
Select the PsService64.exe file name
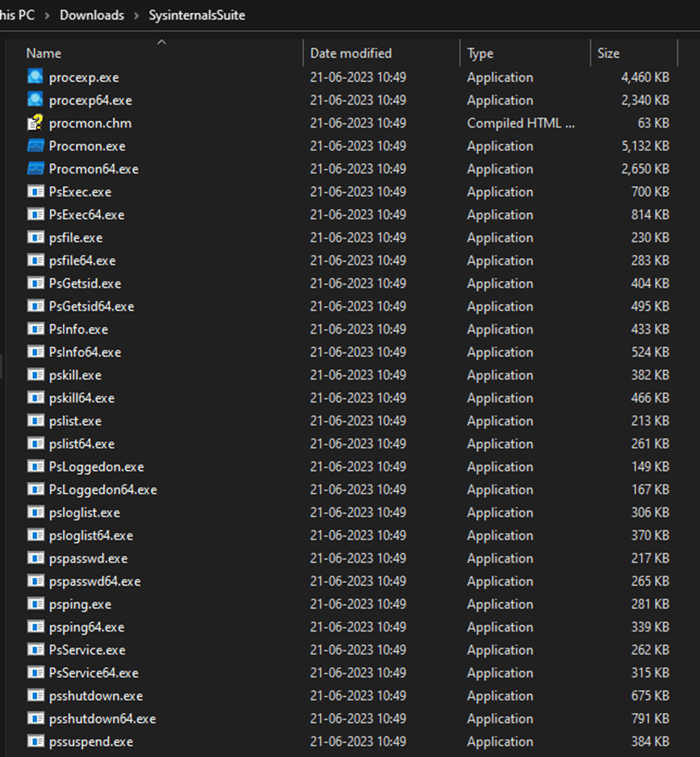click(94, 673)
